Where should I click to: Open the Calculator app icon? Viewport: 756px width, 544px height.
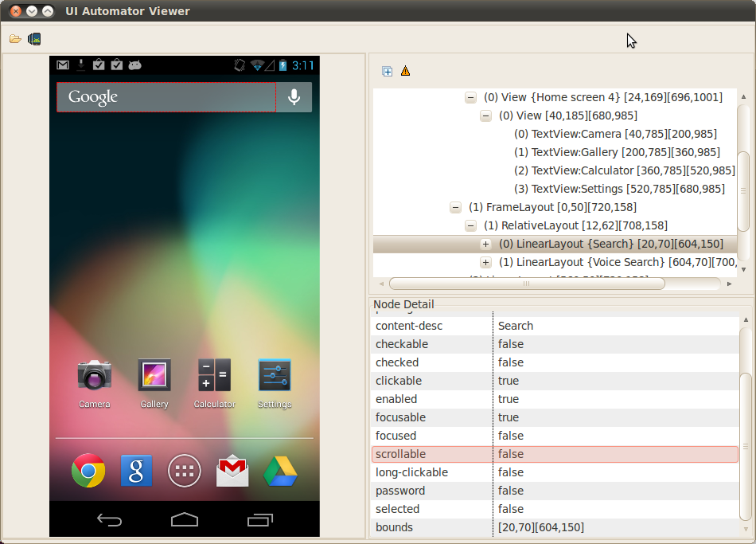coord(214,376)
